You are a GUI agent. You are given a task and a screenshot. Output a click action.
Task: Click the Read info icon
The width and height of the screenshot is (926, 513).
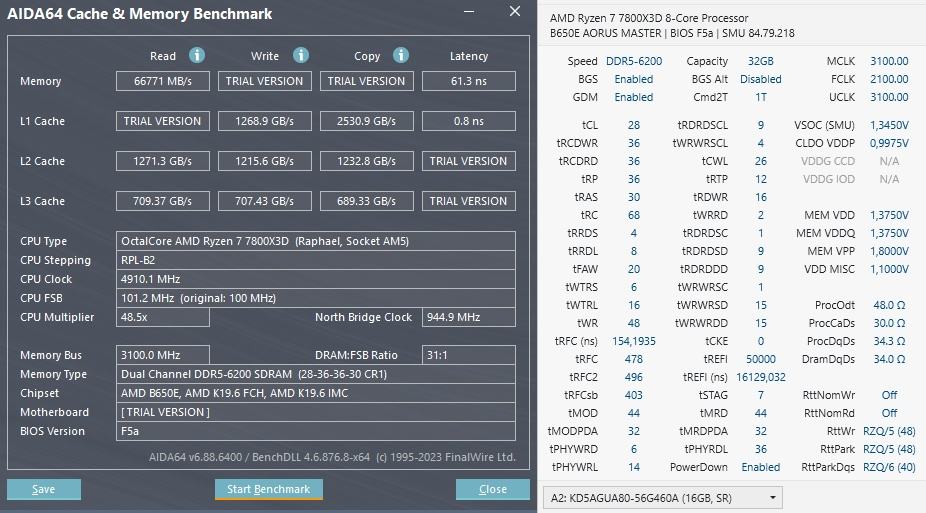tap(197, 55)
